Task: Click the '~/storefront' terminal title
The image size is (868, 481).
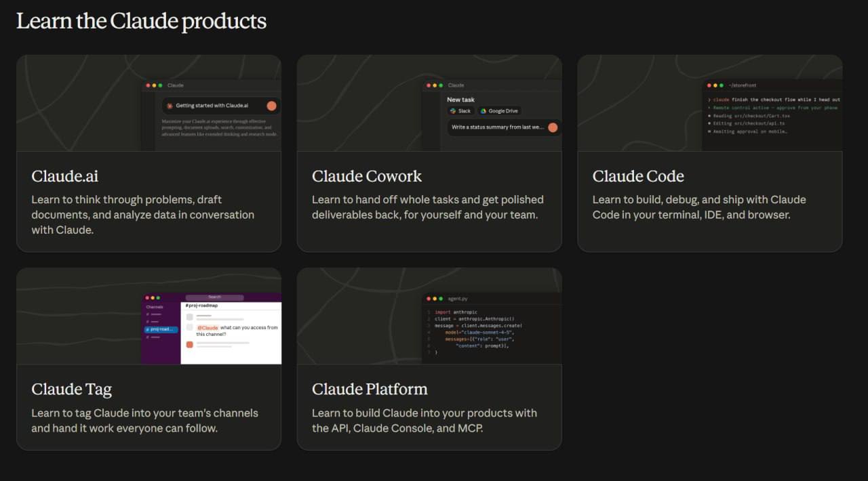Action: coord(742,85)
